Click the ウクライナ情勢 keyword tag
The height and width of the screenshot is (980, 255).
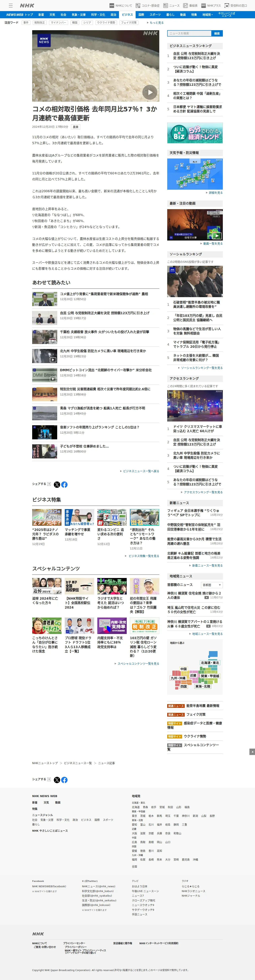click(106, 23)
